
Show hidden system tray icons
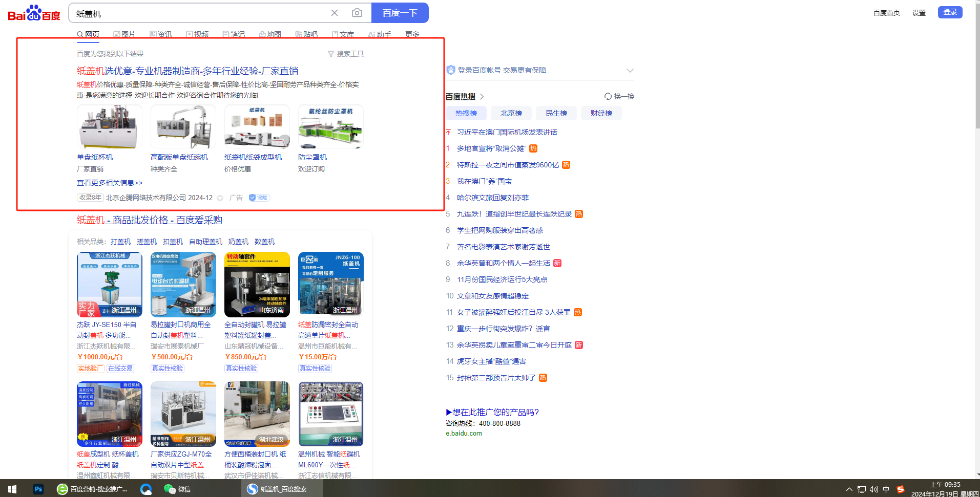click(x=849, y=489)
